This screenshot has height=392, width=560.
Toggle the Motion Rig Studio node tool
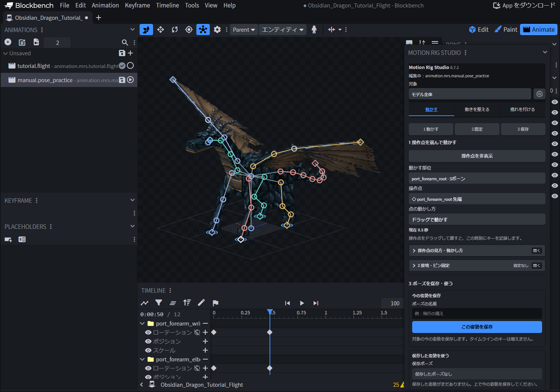click(203, 29)
